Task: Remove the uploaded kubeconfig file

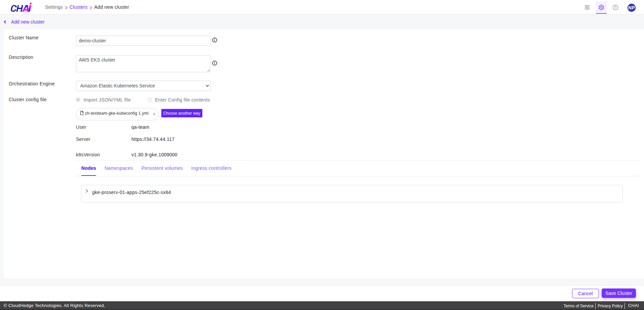Action: pyautogui.click(x=154, y=114)
